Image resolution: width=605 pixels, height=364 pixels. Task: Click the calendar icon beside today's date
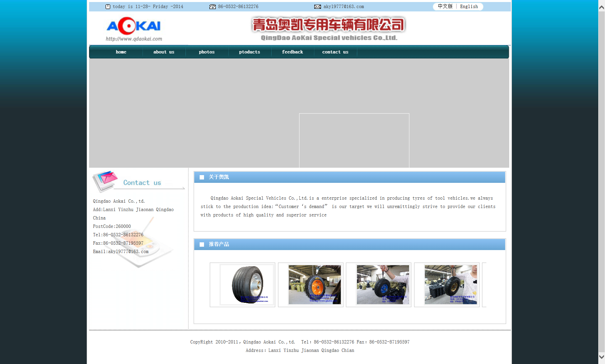[x=108, y=7]
